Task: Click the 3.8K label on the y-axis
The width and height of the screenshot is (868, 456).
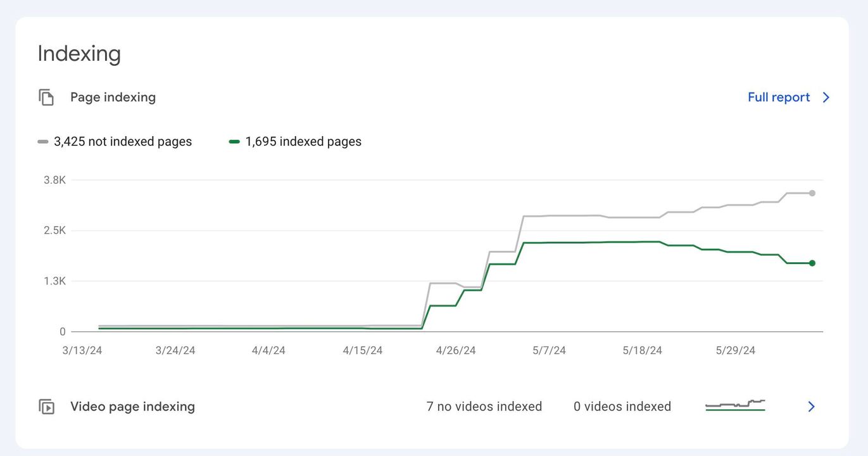Action: click(54, 180)
